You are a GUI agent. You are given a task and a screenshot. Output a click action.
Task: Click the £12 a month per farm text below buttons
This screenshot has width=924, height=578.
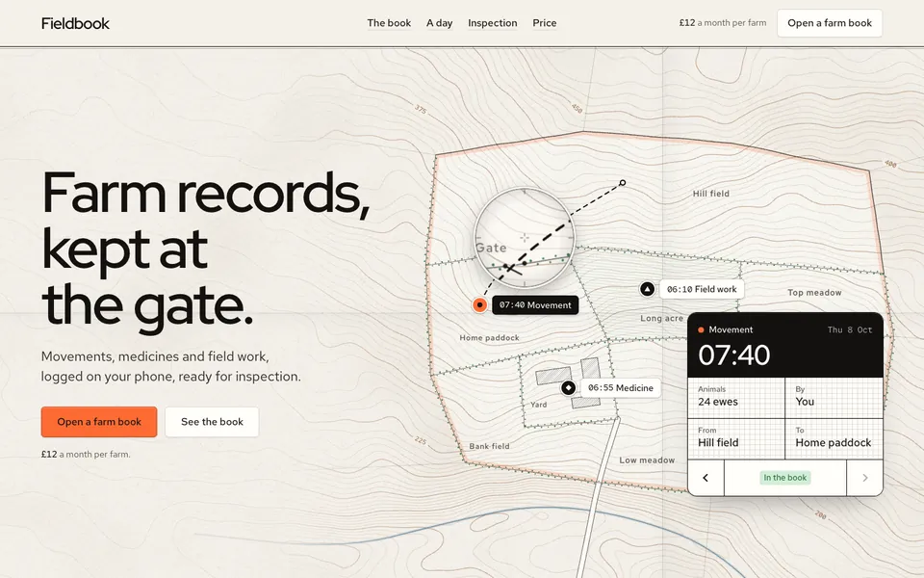(x=86, y=454)
